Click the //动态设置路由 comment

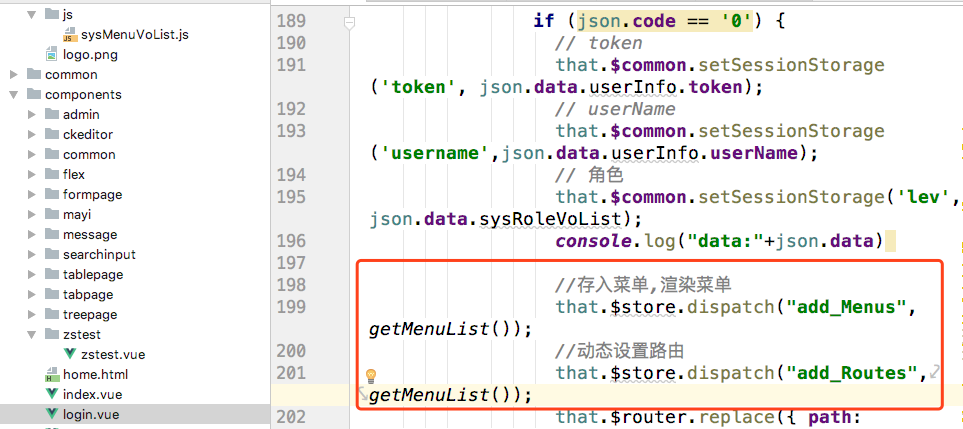coord(620,352)
